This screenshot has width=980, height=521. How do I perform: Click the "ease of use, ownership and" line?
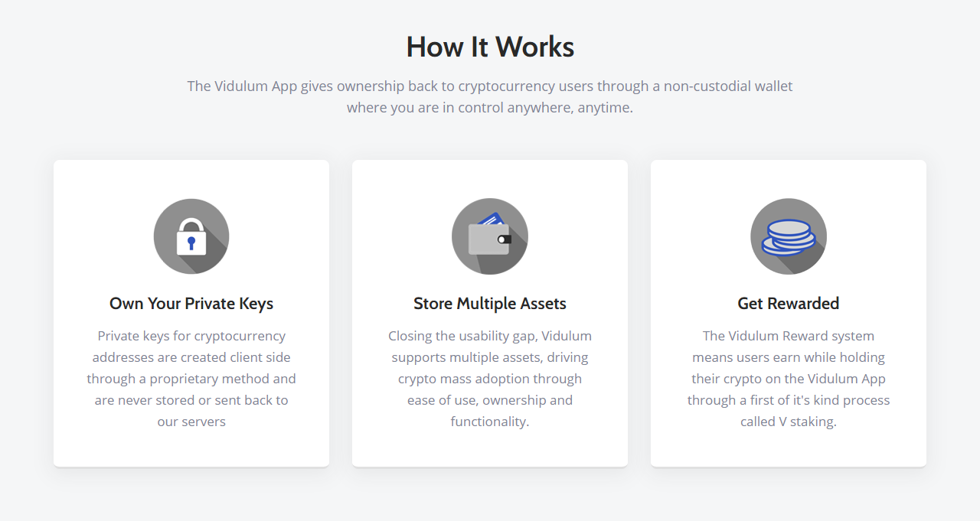490,400
